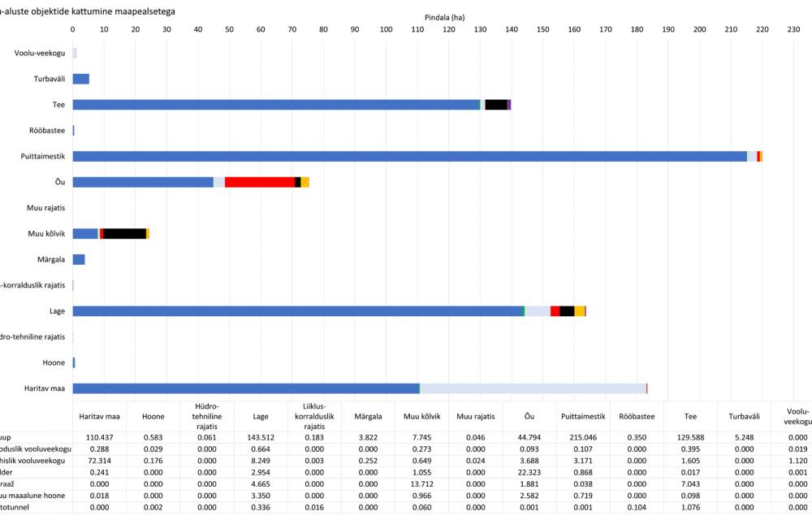Select the cell containing 4.665
This screenshot has width=812, height=520.
pyautogui.click(x=261, y=484)
